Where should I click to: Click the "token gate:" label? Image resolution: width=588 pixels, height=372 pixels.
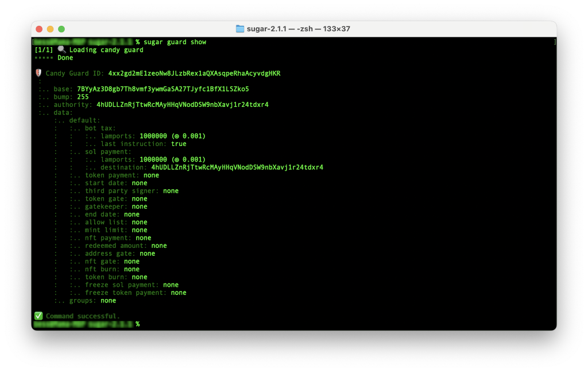[106, 199]
